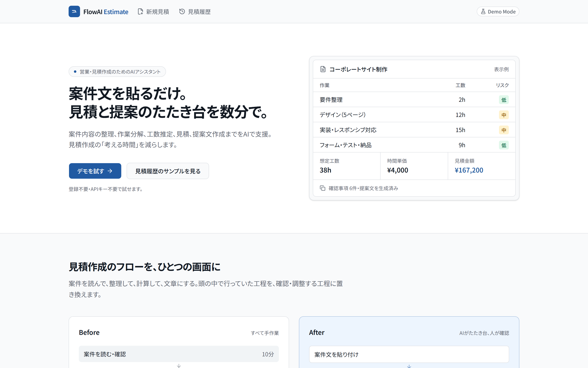This screenshot has width=588, height=368.
Task: Click the リスク column header
Action: point(502,85)
